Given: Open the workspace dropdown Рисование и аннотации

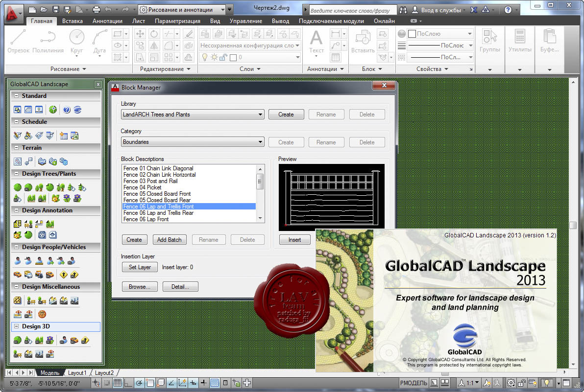Looking at the screenshot, I should 182,10.
